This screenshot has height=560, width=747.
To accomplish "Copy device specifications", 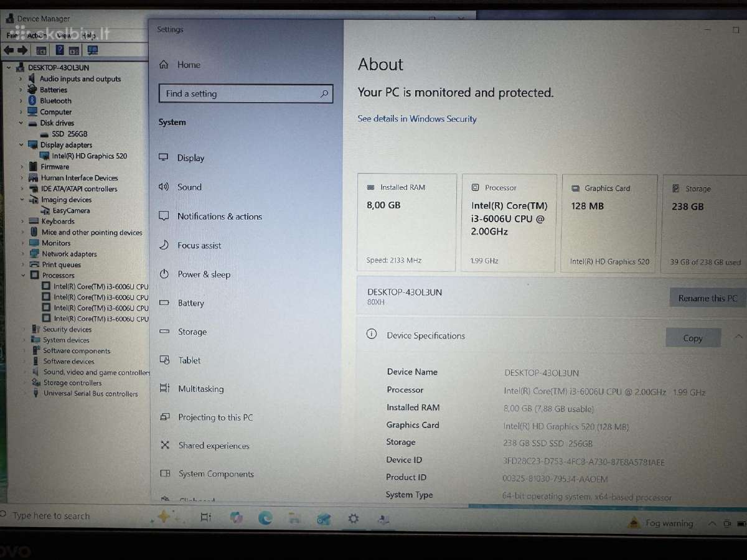I will coord(693,338).
